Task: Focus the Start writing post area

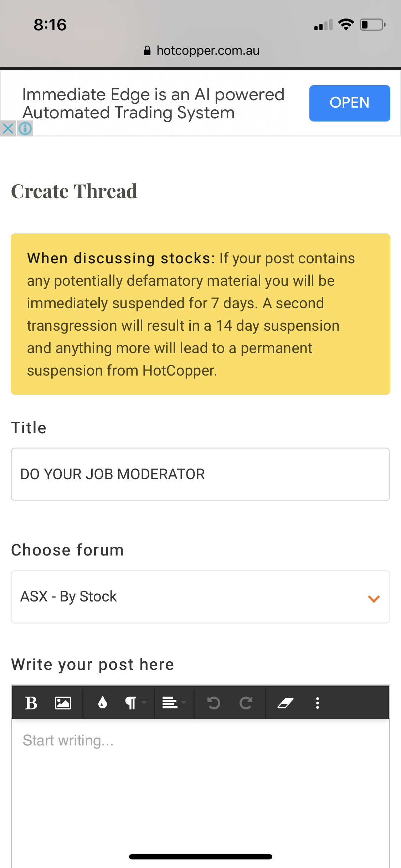Action: point(200,784)
